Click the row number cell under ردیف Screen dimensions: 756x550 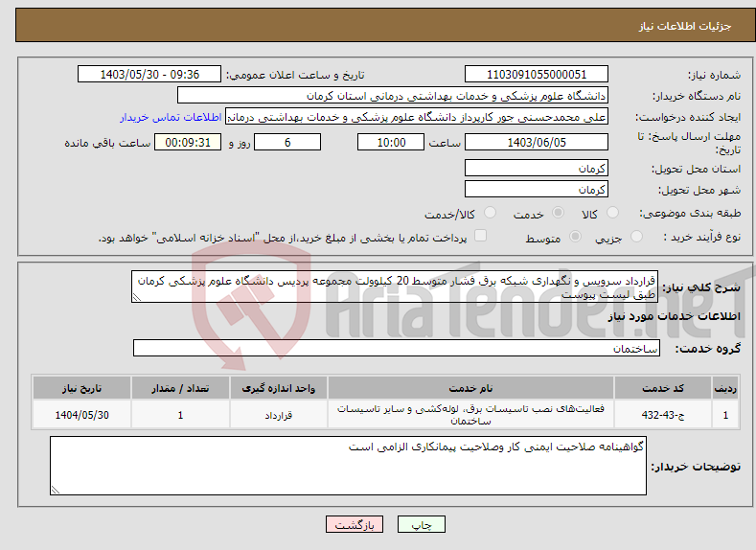pyautogui.click(x=725, y=415)
